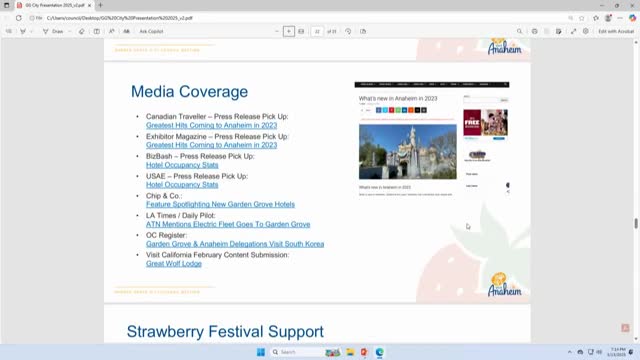This screenshot has height=360, width=640.
Task: Open USAE Hotel Occupancy Stats link
Action: (182, 184)
